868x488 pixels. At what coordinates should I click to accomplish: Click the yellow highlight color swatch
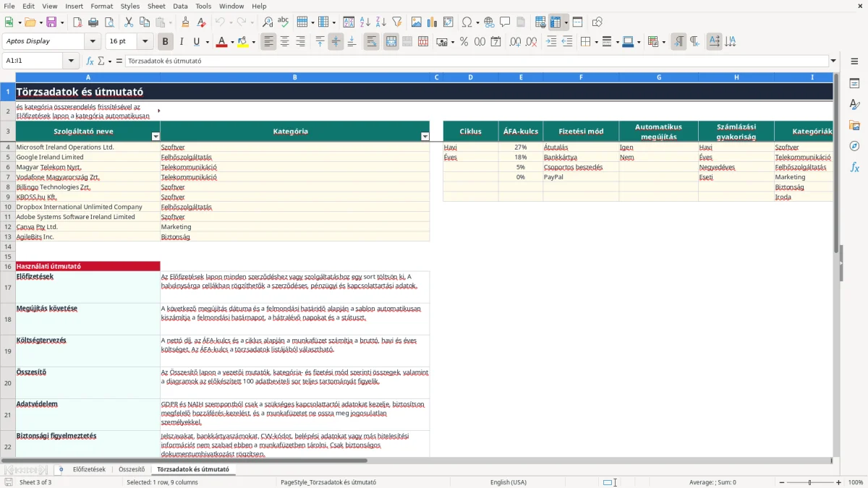click(242, 42)
